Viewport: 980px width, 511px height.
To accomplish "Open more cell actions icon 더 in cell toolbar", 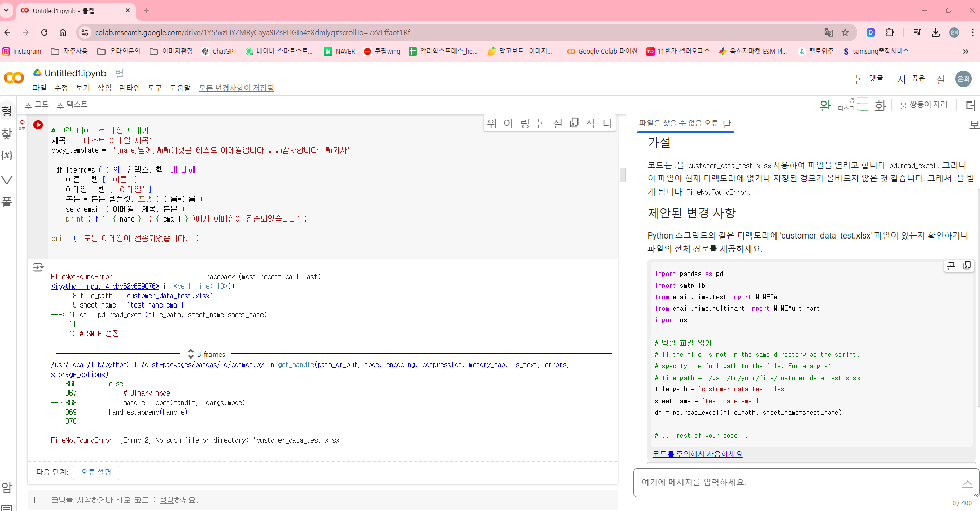I will (x=607, y=123).
